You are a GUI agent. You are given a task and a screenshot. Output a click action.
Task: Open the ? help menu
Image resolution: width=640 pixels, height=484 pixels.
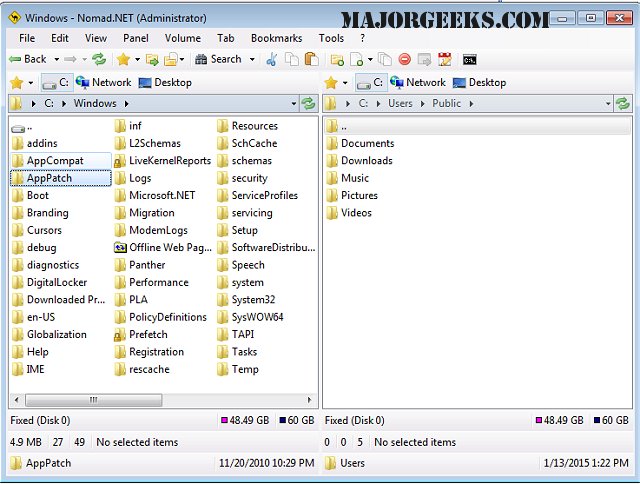(362, 38)
